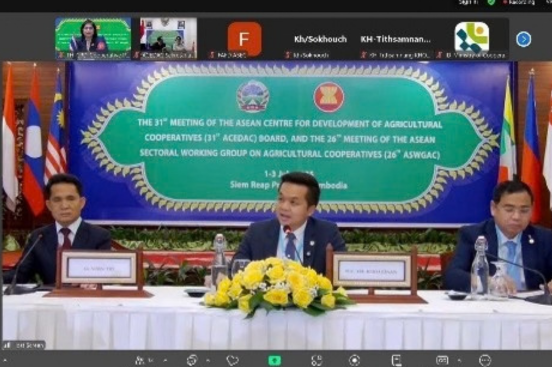The image size is (552, 367).
Task: Show next participants with the blue arrow
Action: pos(523,39)
